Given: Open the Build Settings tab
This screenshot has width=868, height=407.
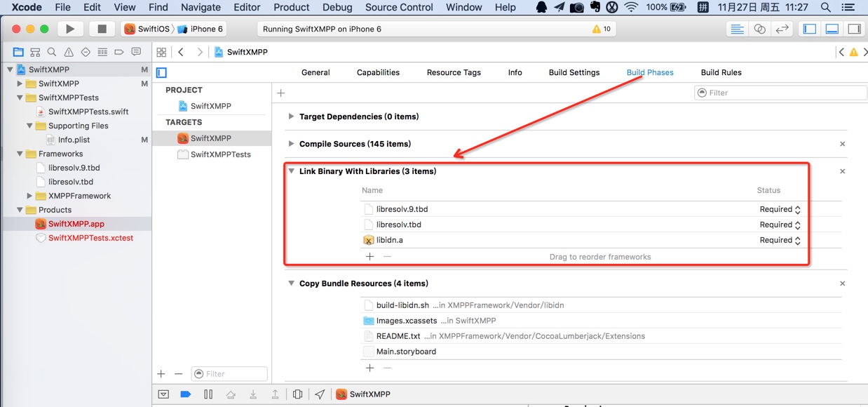Looking at the screenshot, I should pyautogui.click(x=574, y=72).
